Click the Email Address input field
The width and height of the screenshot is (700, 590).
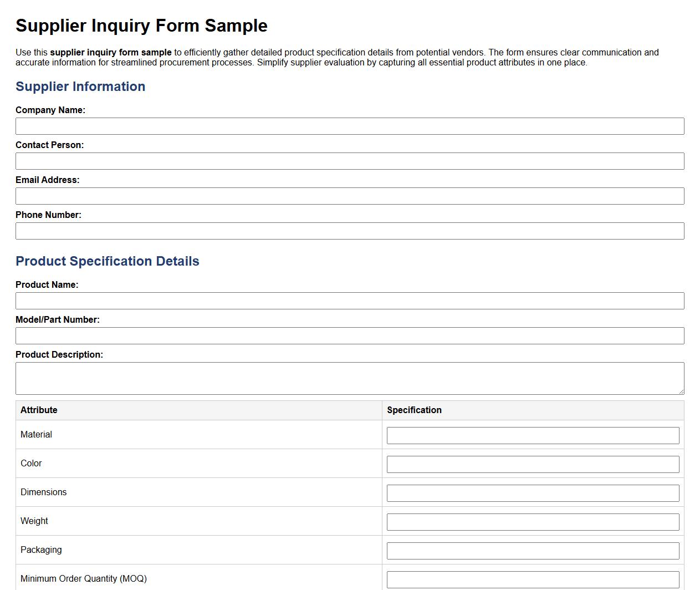coord(350,196)
